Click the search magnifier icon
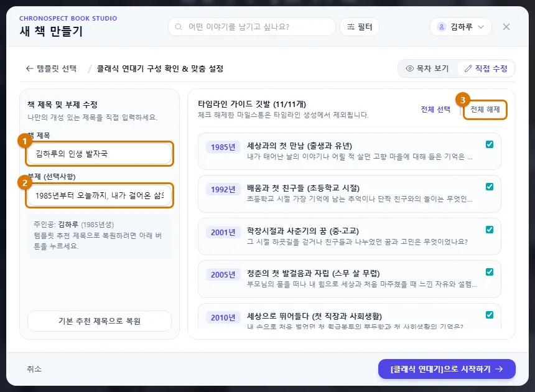Screen dimensions: 535x392 pos(179,27)
